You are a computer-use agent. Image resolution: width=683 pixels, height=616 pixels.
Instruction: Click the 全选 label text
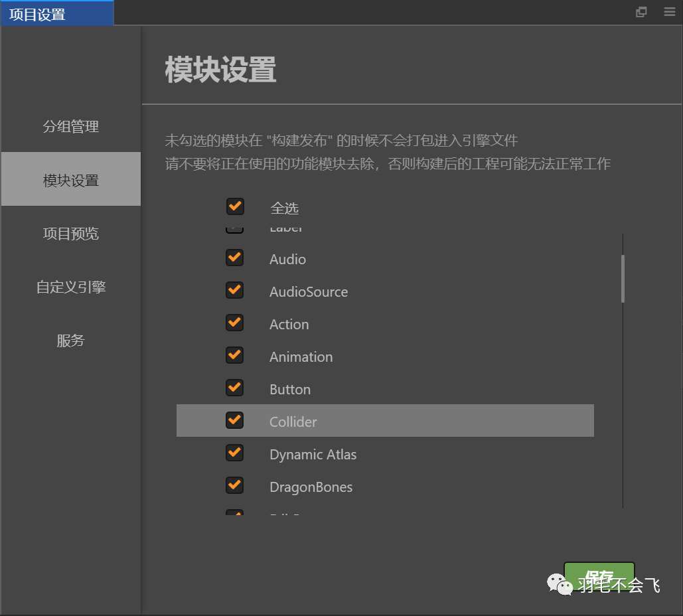[x=285, y=208]
